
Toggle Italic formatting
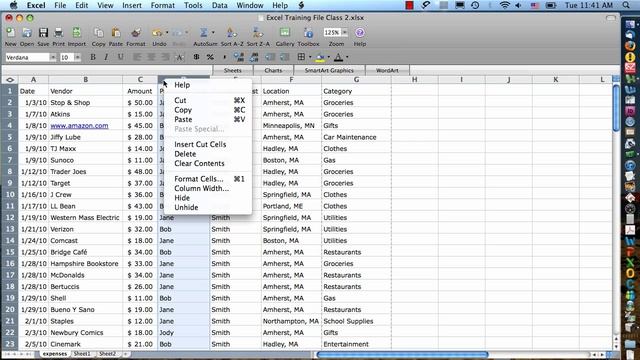(106, 57)
